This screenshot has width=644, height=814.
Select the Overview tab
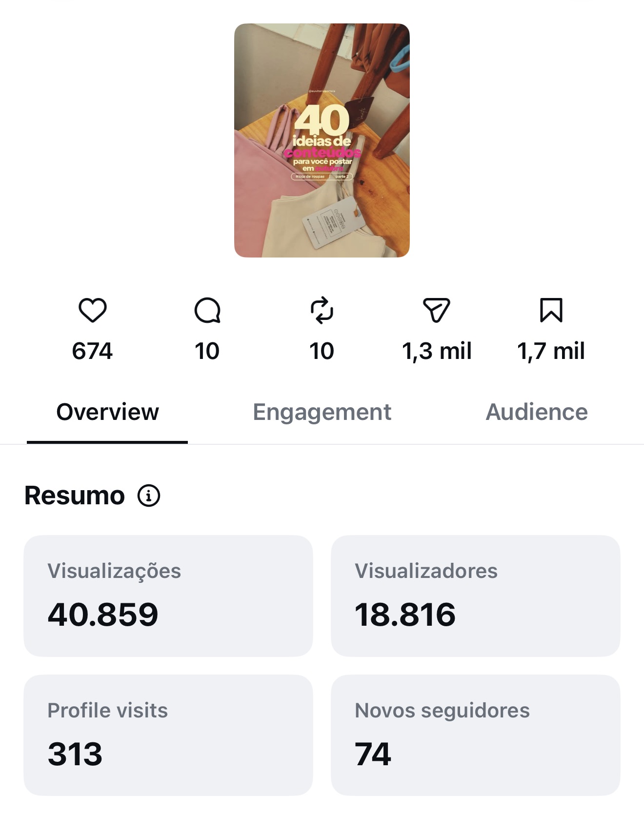107,412
